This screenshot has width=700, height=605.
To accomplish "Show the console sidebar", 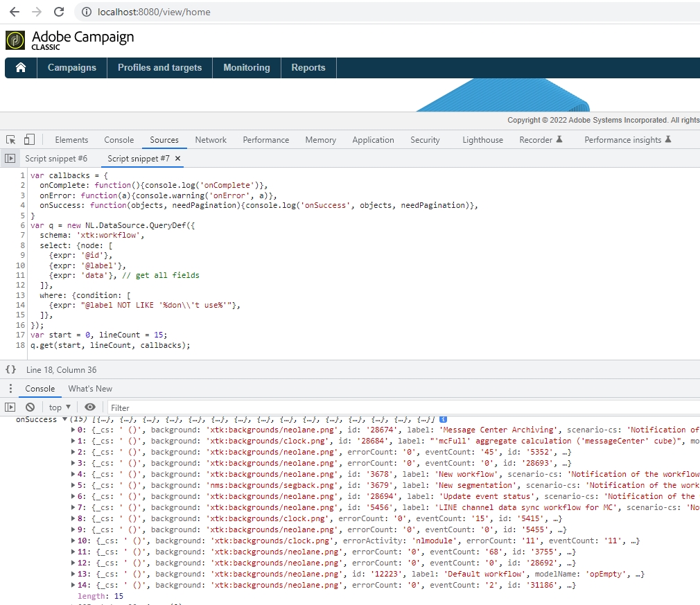I will click(10, 407).
